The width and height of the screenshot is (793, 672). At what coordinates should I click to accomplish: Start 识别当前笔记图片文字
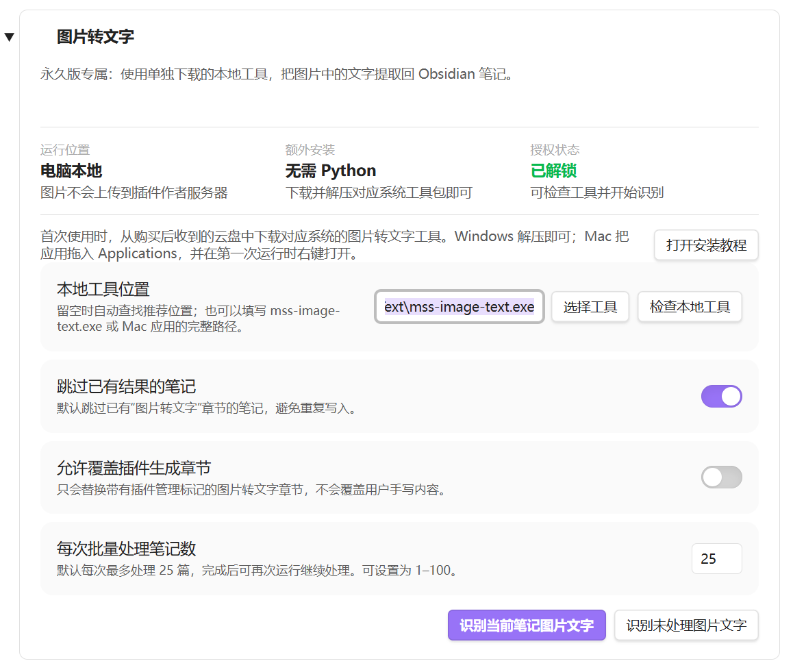pos(527,625)
